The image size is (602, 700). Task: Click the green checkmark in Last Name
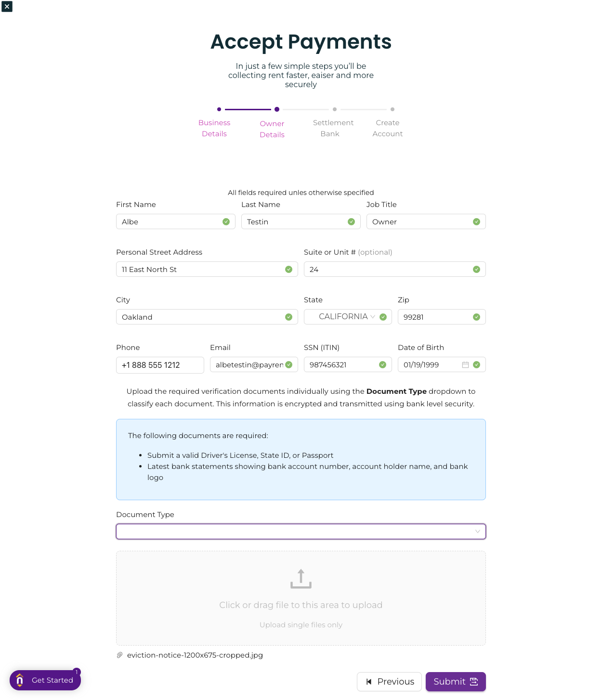[351, 221]
